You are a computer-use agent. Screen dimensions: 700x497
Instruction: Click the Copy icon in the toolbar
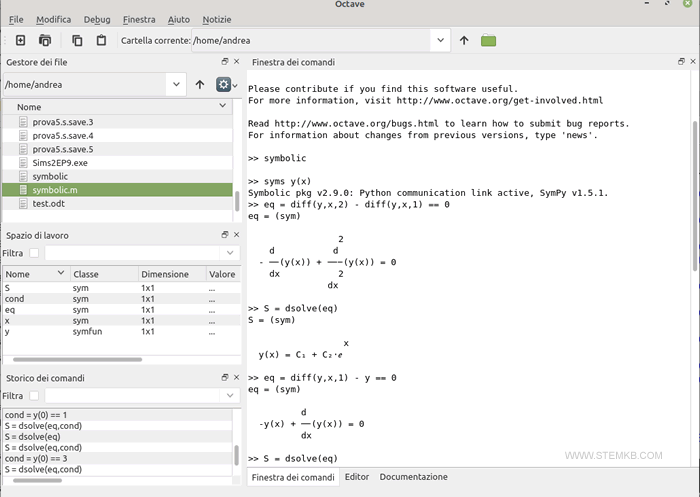click(x=77, y=40)
